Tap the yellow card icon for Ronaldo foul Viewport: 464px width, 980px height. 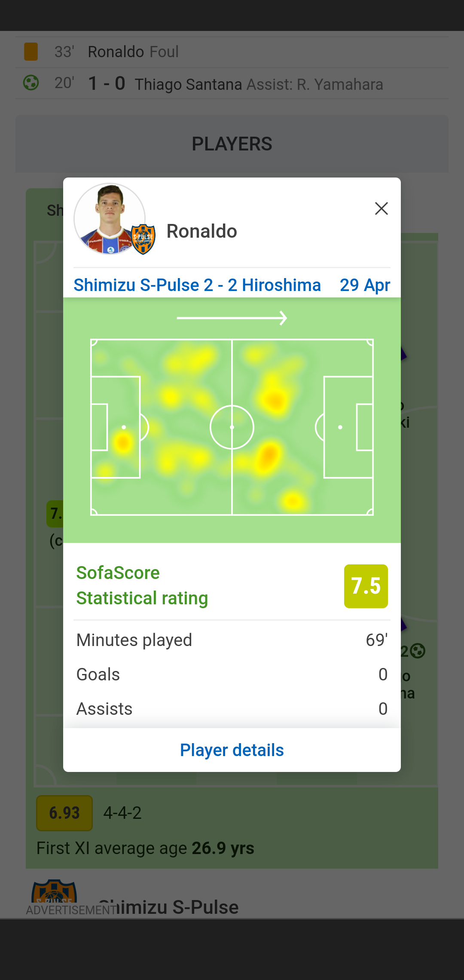click(31, 52)
